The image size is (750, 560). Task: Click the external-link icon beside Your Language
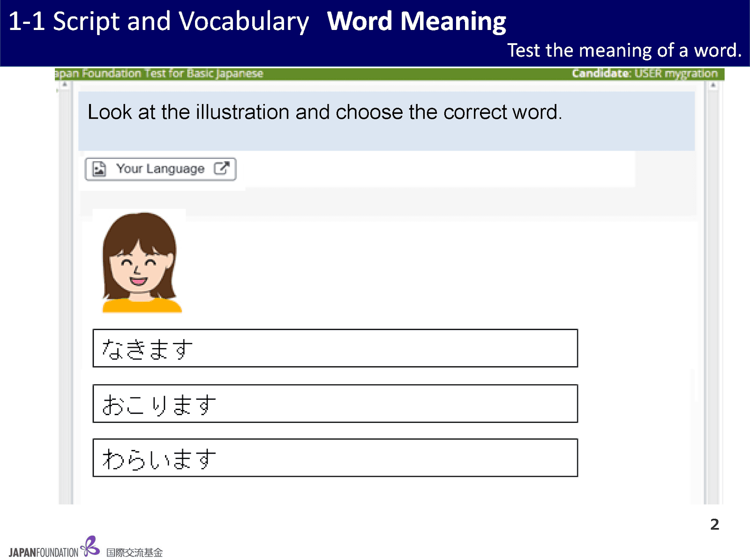click(221, 168)
